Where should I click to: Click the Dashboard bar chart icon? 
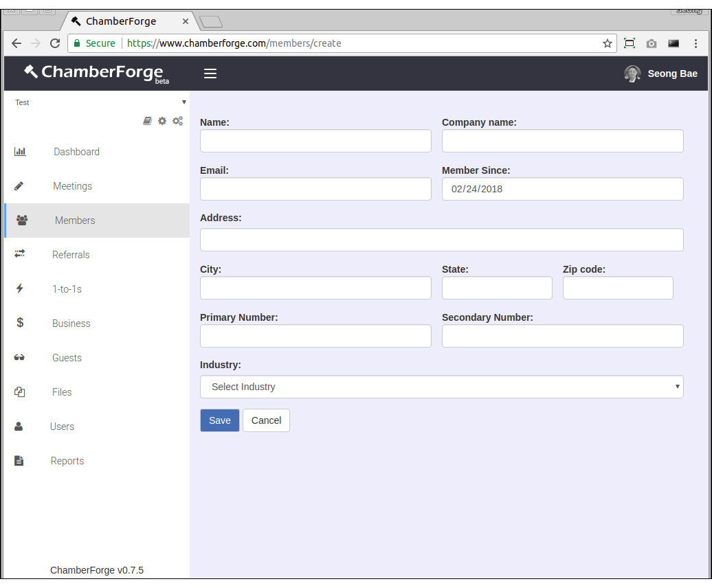click(x=20, y=152)
